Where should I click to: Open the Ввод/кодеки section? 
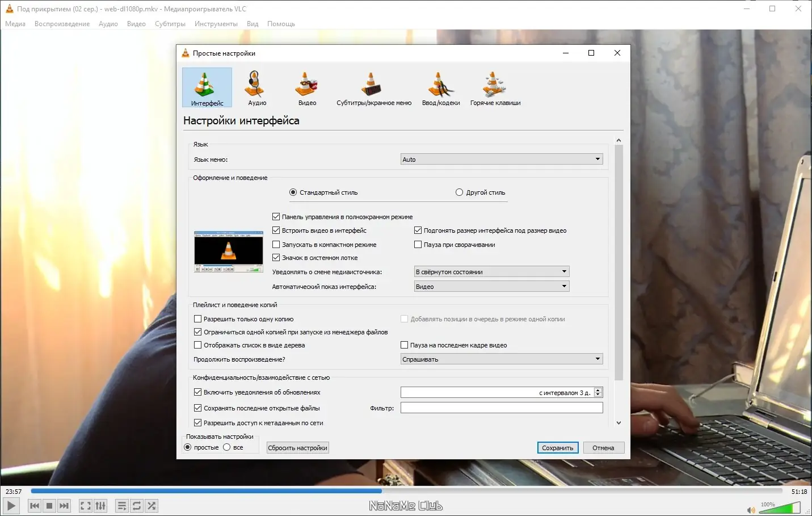441,87
